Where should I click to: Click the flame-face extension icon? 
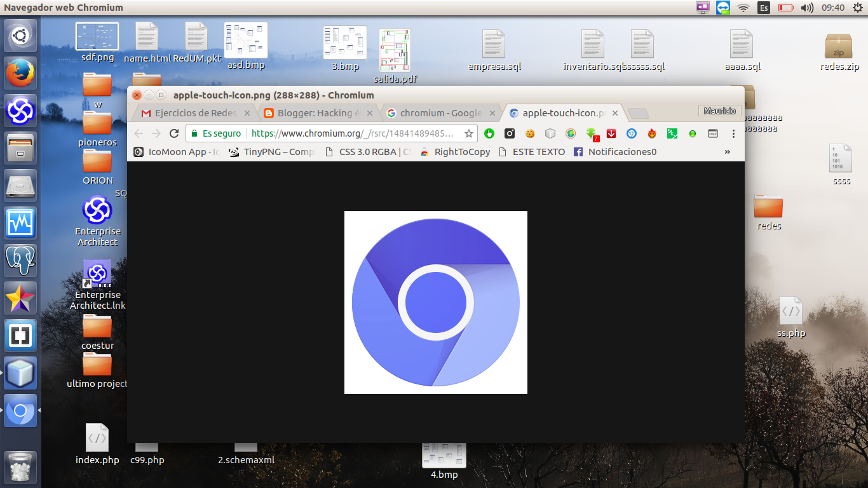point(651,134)
